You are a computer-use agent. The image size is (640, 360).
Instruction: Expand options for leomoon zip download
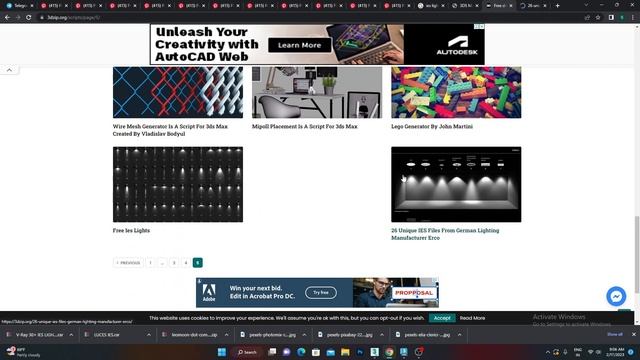point(227,335)
